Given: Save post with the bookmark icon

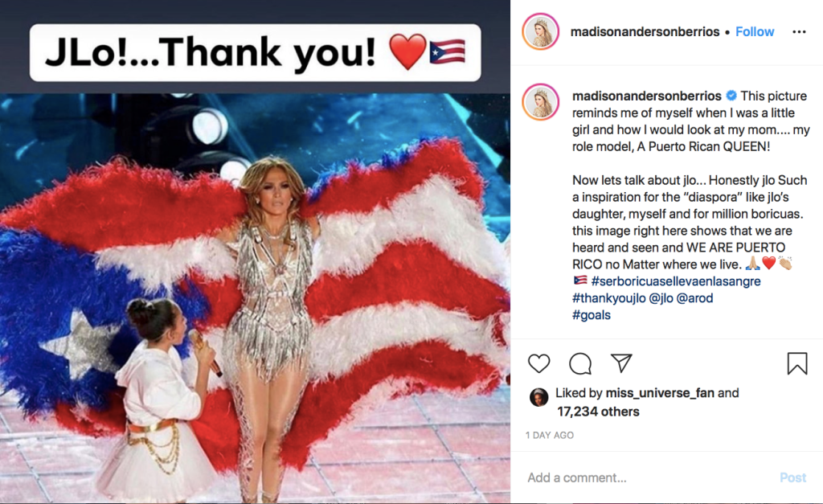Looking at the screenshot, I should coord(796,363).
